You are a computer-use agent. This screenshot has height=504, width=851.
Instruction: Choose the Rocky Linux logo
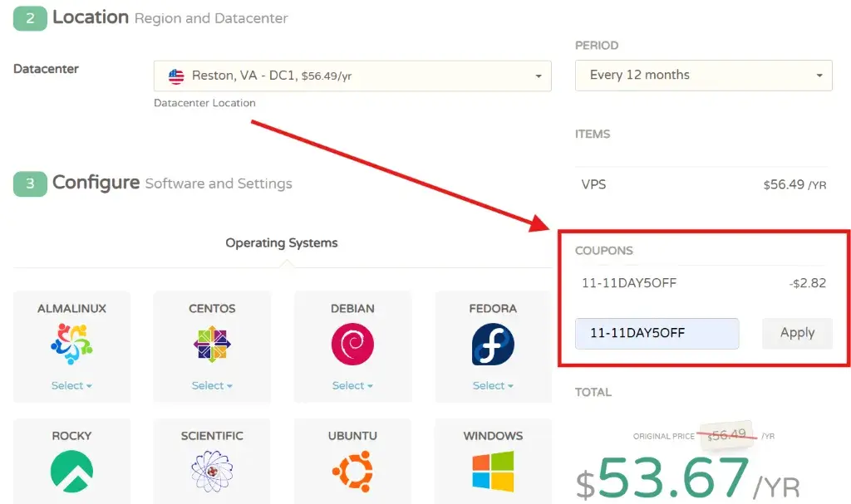71,472
